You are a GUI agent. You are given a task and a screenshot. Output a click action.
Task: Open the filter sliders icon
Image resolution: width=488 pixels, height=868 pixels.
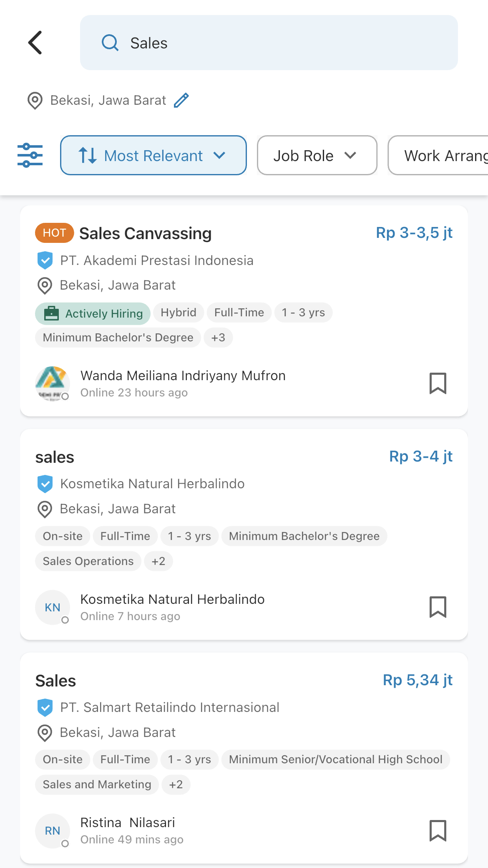click(30, 155)
